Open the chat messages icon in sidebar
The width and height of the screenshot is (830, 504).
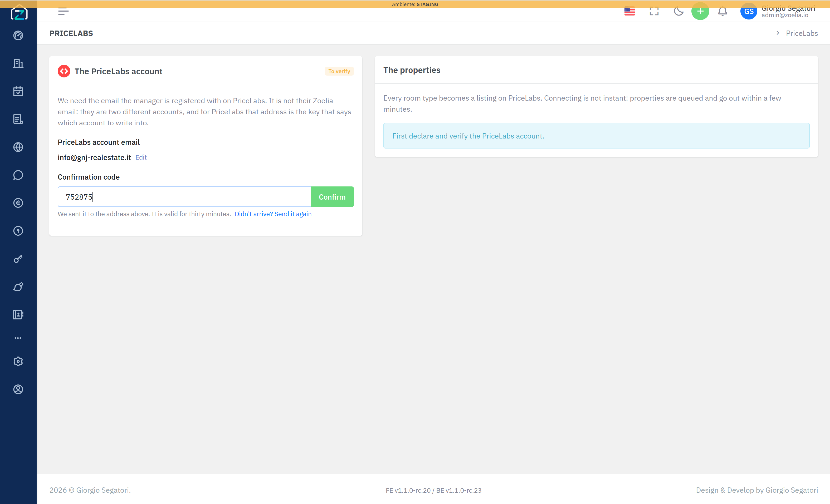[18, 175]
